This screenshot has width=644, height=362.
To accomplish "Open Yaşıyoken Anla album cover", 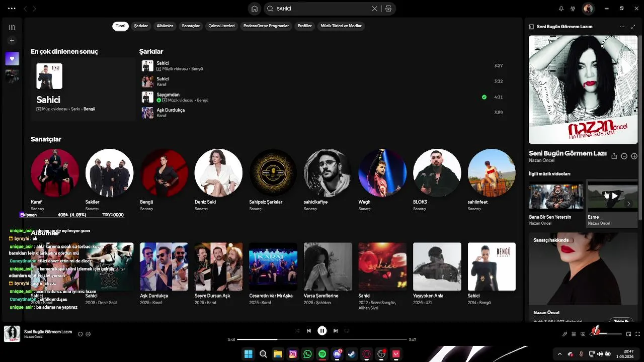I will tap(437, 266).
